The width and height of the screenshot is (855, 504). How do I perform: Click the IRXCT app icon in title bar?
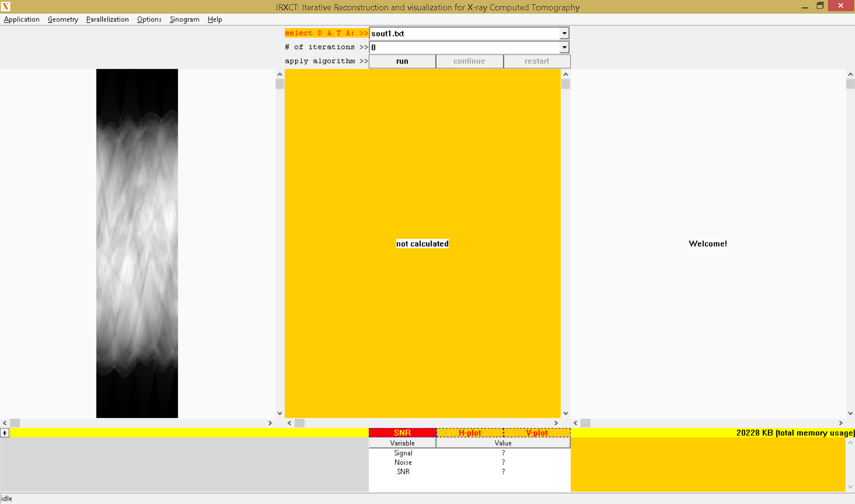pyautogui.click(x=6, y=7)
